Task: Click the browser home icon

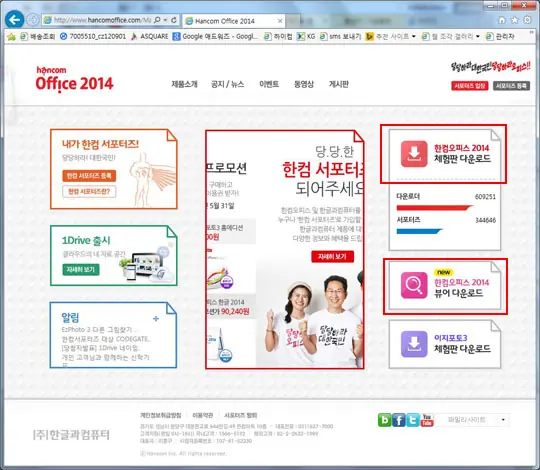Action: pos(502,20)
